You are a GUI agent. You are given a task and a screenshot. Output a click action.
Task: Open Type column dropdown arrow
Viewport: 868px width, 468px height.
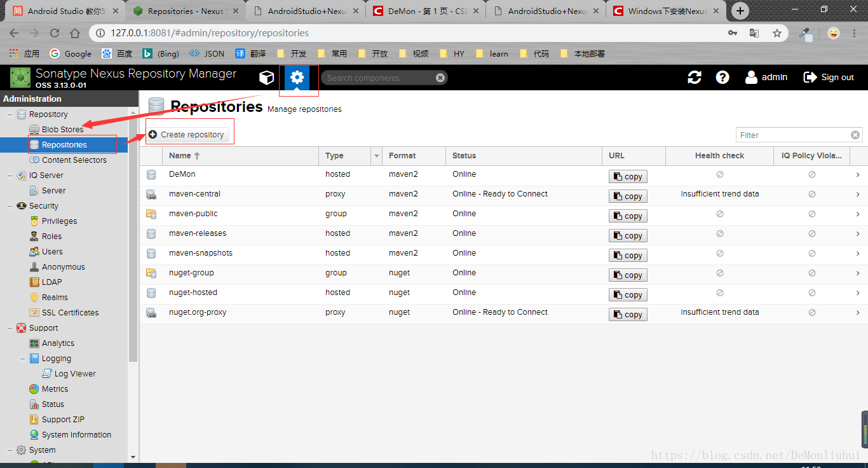point(377,156)
